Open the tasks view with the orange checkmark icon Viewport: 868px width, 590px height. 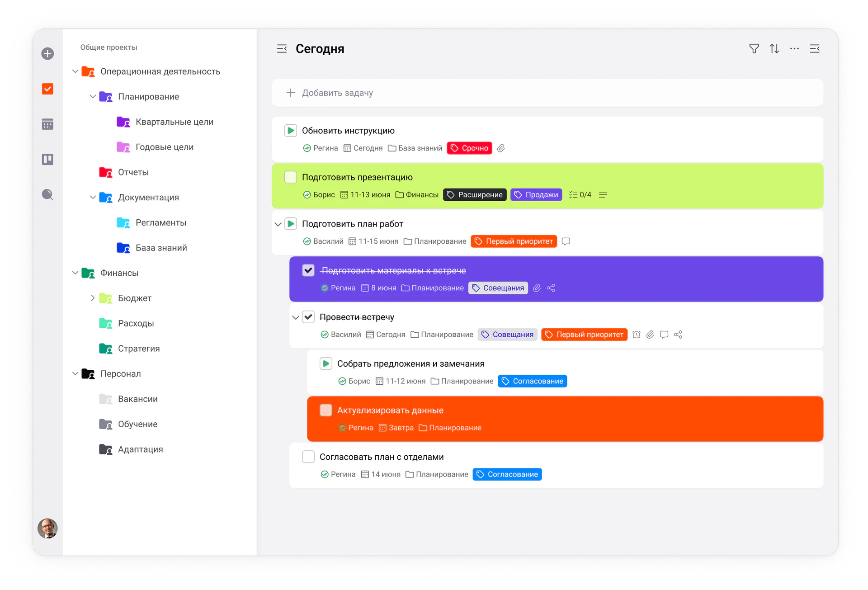click(x=47, y=89)
